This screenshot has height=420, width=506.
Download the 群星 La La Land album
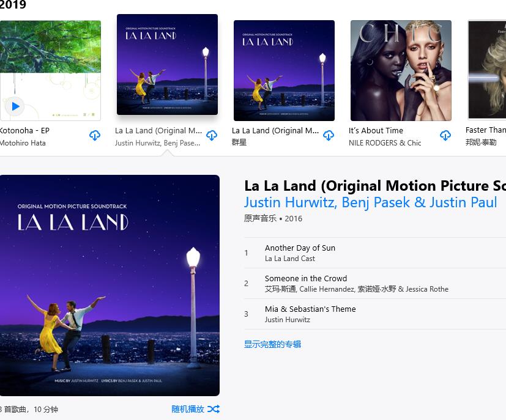(329, 135)
